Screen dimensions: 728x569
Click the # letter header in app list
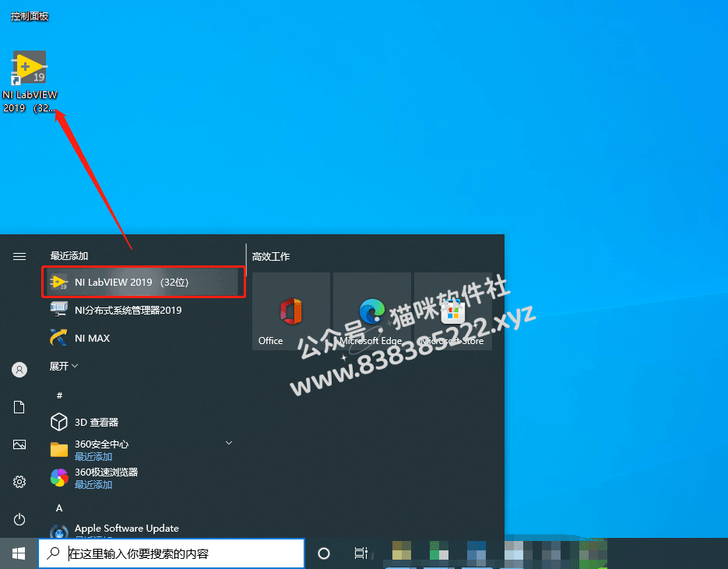pos(59,395)
